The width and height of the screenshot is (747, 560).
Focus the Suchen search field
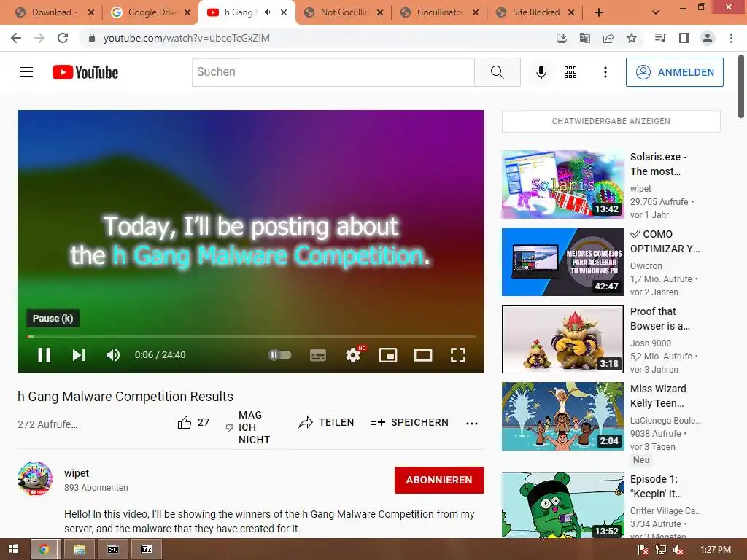[333, 72]
